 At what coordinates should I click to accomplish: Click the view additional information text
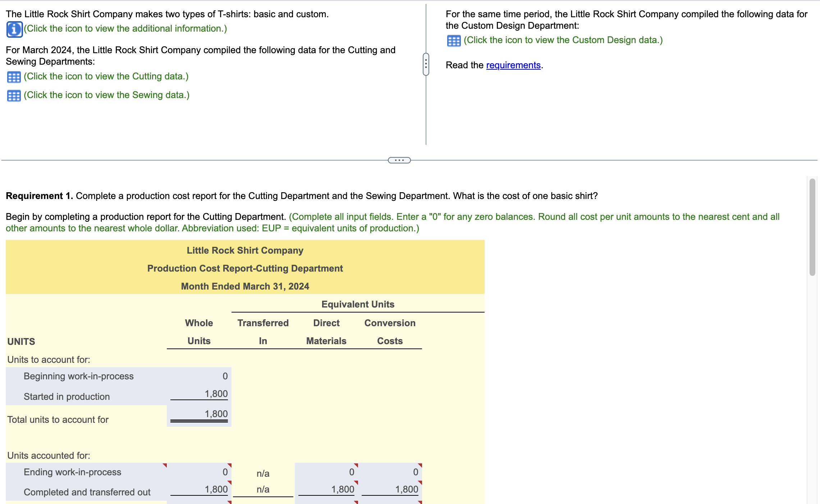(x=125, y=29)
